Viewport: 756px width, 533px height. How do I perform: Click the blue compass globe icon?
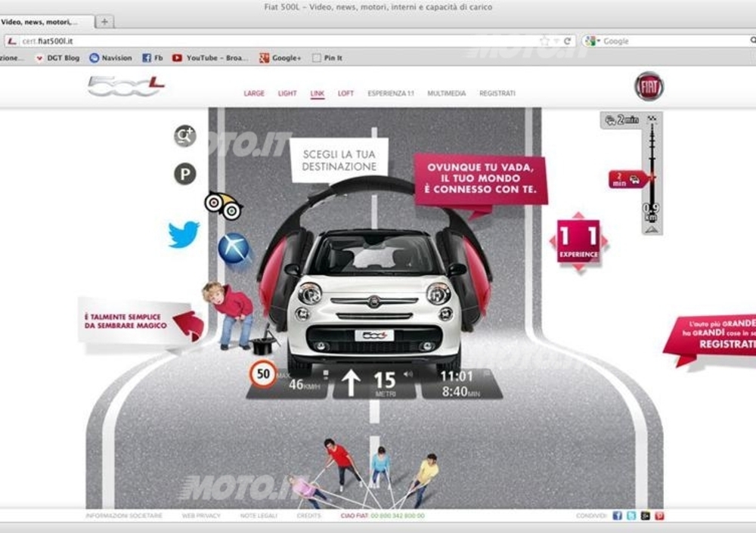point(234,249)
